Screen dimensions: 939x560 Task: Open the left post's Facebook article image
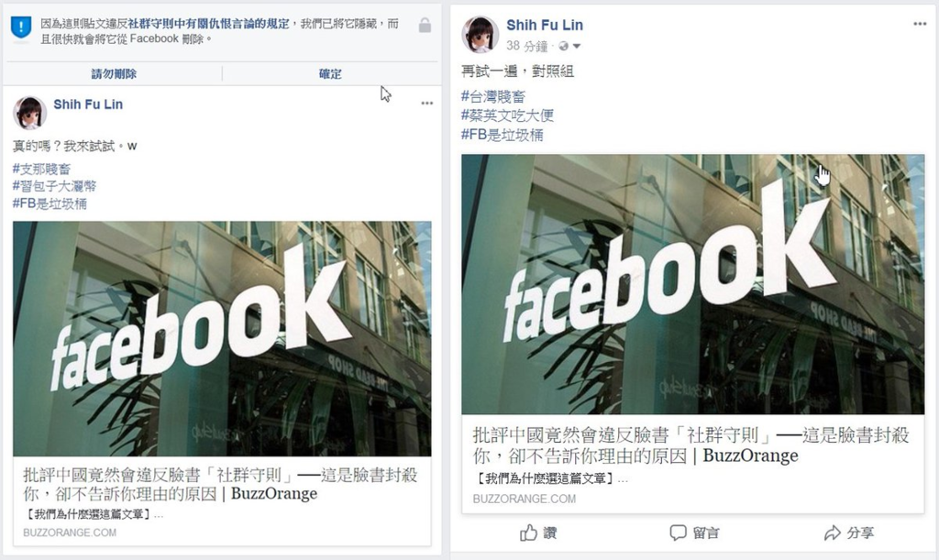pyautogui.click(x=222, y=338)
